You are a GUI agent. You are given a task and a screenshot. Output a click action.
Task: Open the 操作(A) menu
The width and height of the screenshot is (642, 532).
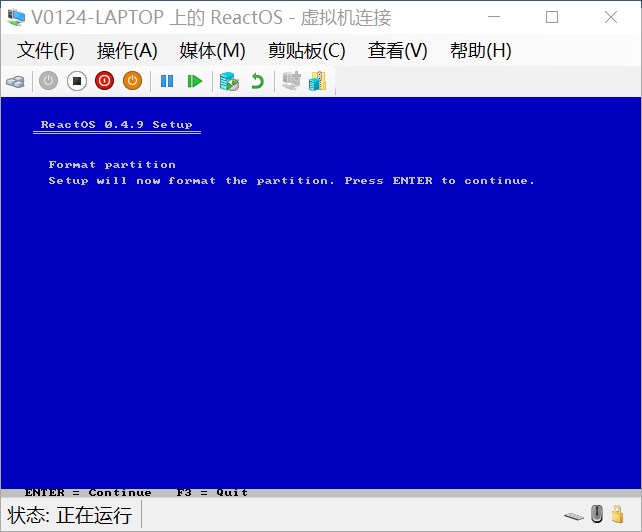coord(127,51)
